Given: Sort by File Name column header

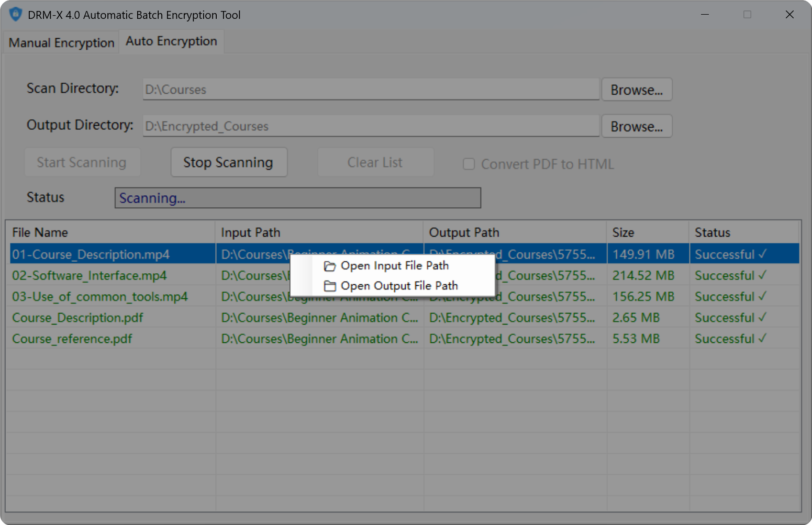Looking at the screenshot, I should pyautogui.click(x=110, y=232).
